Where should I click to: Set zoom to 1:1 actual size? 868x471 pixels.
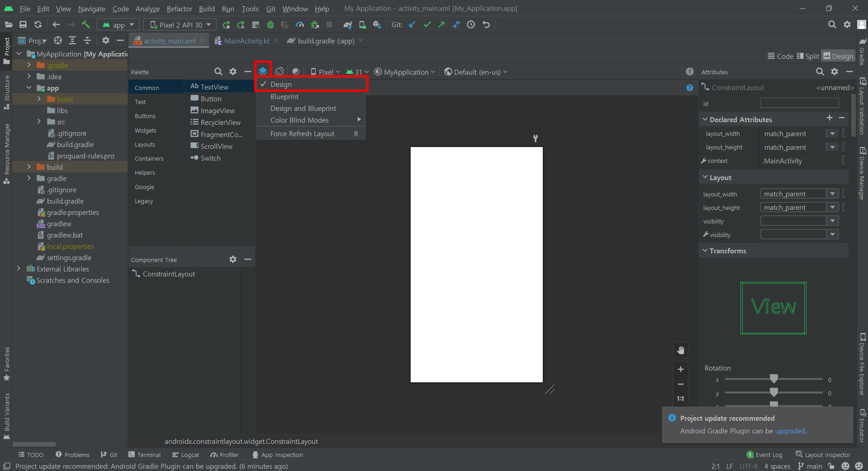[680, 399]
